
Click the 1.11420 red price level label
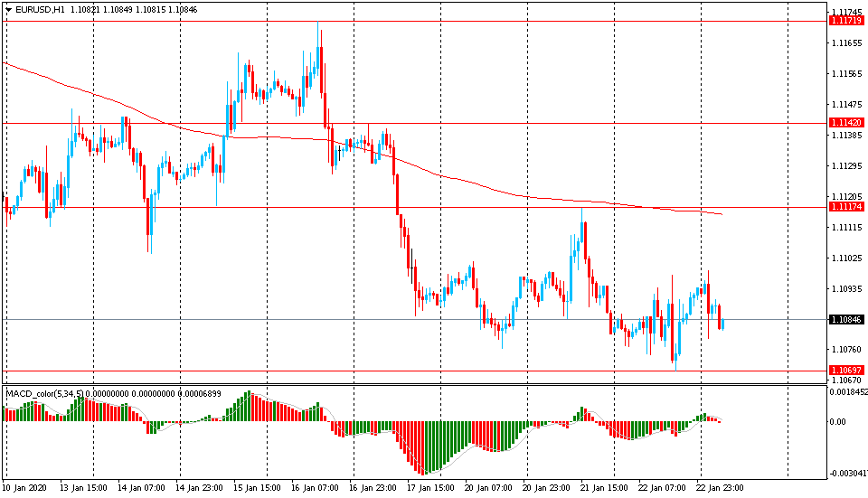coord(846,123)
